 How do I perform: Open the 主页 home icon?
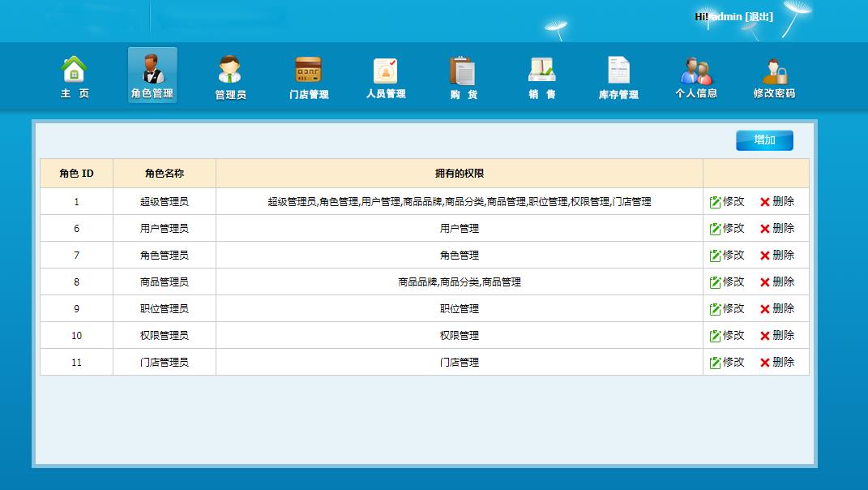tap(75, 76)
